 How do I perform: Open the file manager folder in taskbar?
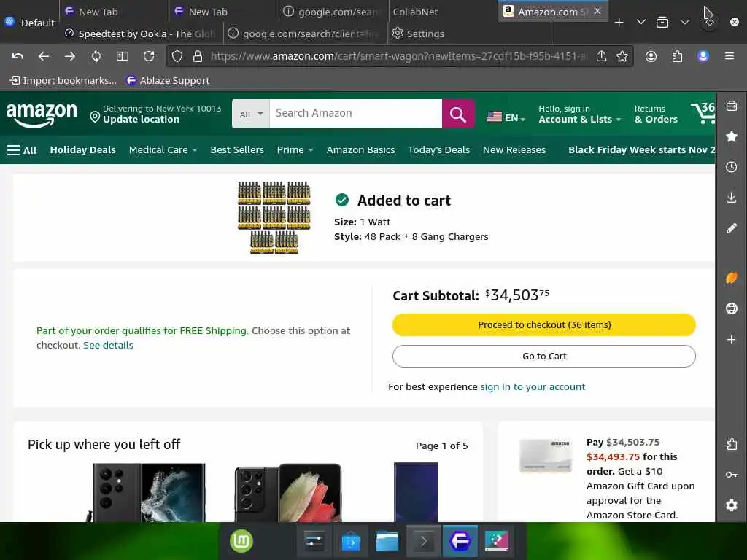click(x=387, y=541)
